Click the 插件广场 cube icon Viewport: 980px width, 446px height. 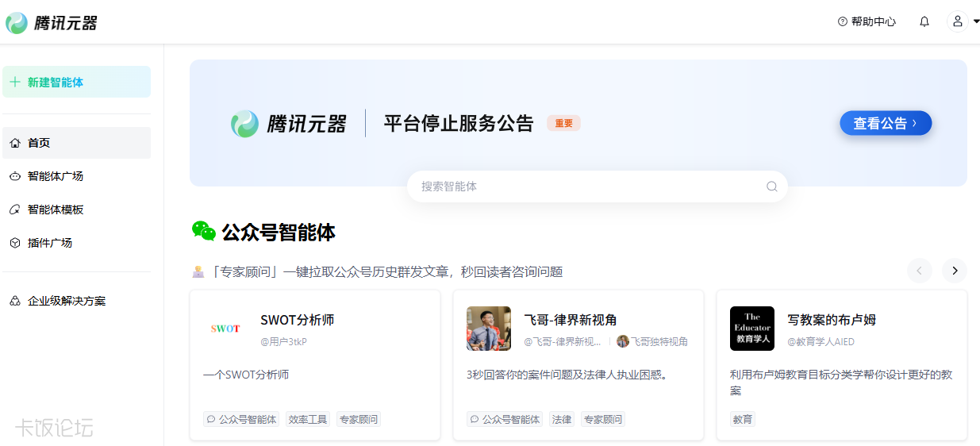click(15, 243)
